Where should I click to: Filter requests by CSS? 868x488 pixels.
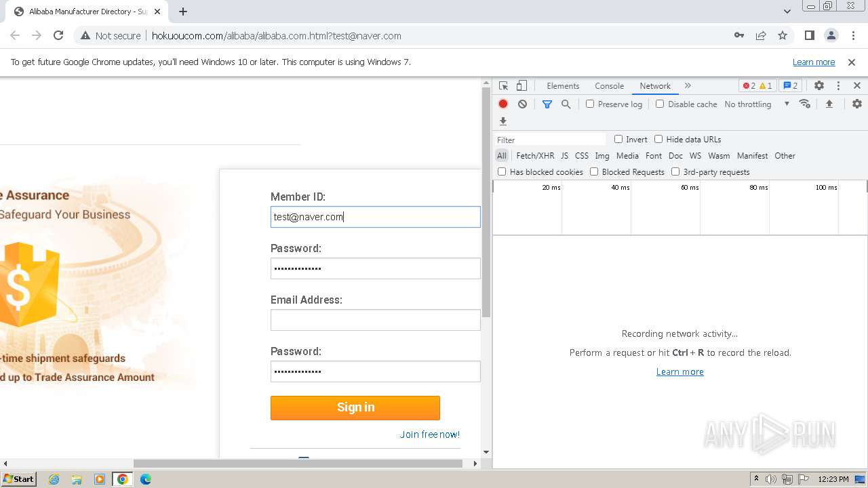coord(582,155)
